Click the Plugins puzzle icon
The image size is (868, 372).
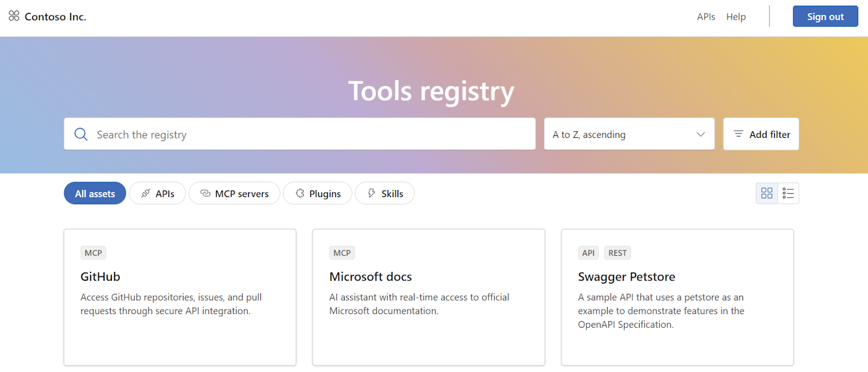tap(300, 193)
